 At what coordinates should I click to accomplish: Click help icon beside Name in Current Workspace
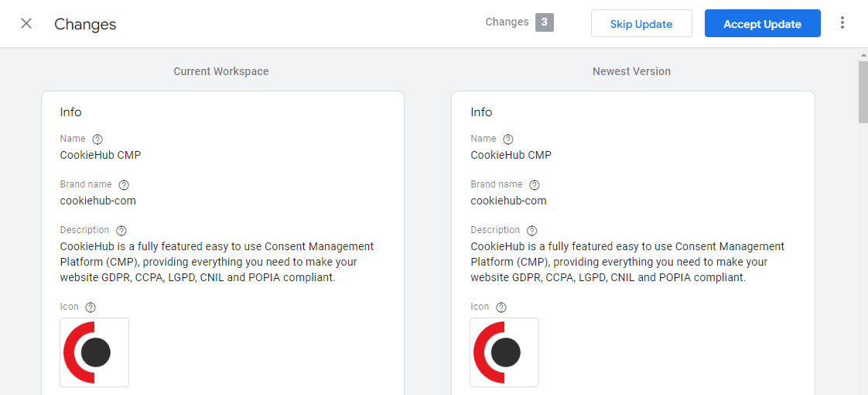point(97,139)
